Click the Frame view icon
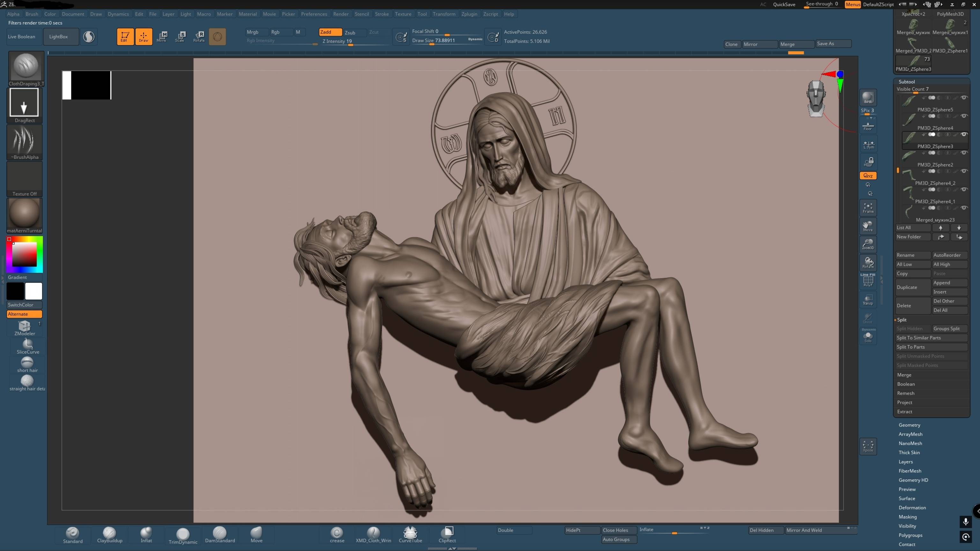 click(x=868, y=208)
